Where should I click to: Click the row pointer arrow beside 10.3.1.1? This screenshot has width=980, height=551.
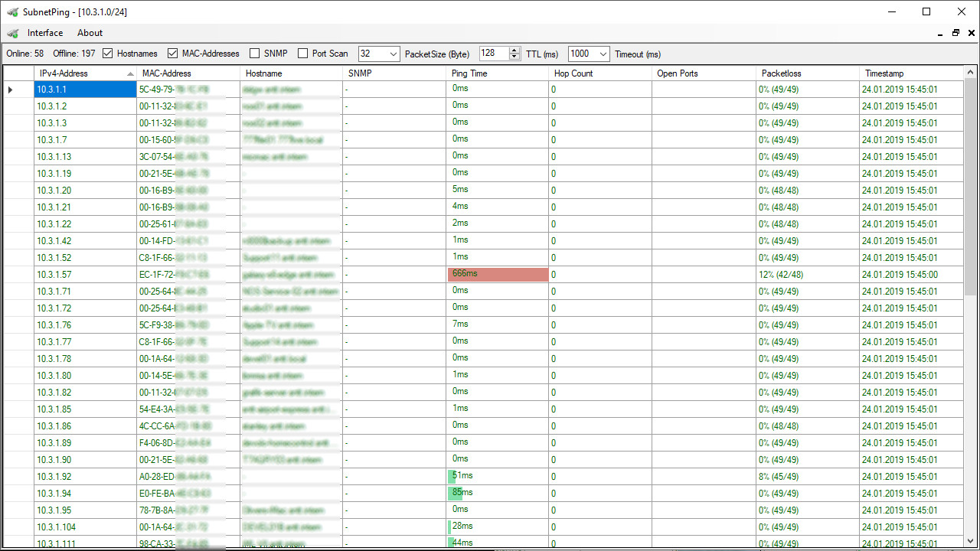click(x=11, y=90)
